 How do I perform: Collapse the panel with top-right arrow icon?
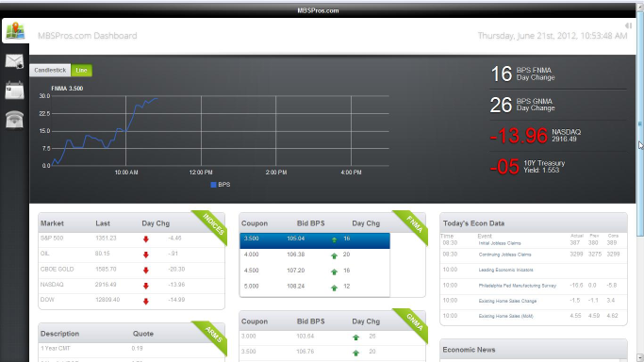click(x=628, y=25)
